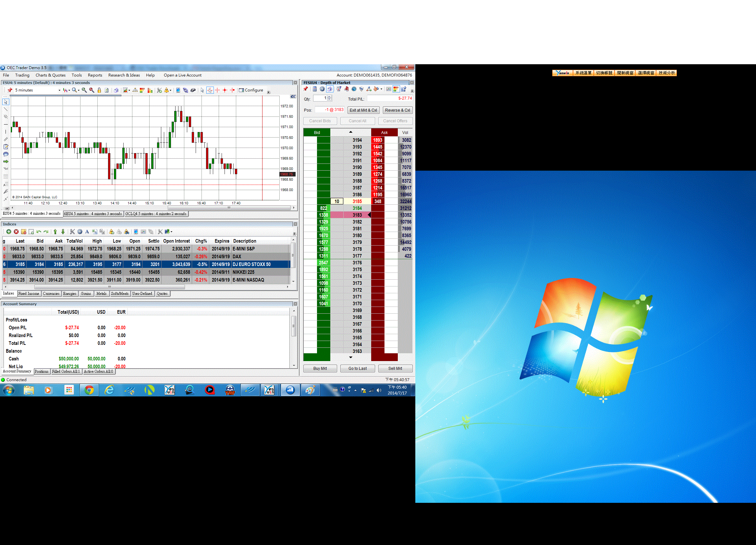Click the Qty input field
This screenshot has height=545, width=756.
(320, 98)
